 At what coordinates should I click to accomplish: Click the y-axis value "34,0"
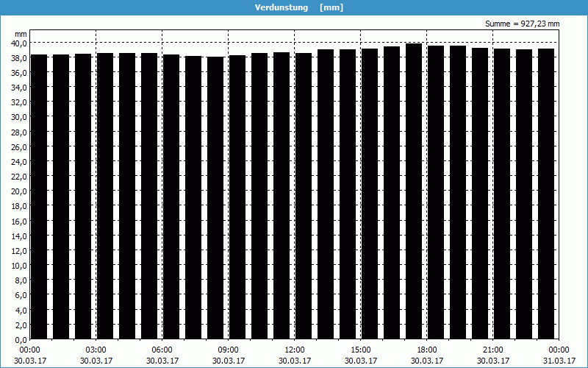19,88
